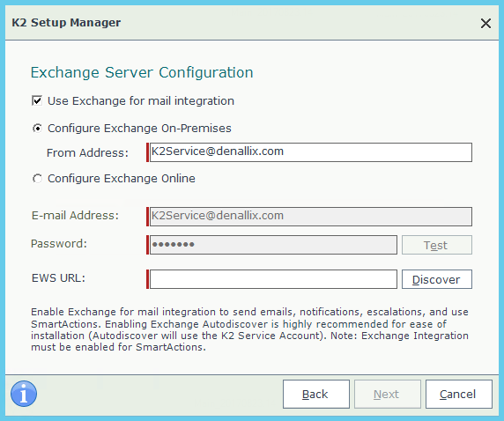Focus the empty EWS URL field
Viewport: 504px width, 421px height.
[273, 279]
